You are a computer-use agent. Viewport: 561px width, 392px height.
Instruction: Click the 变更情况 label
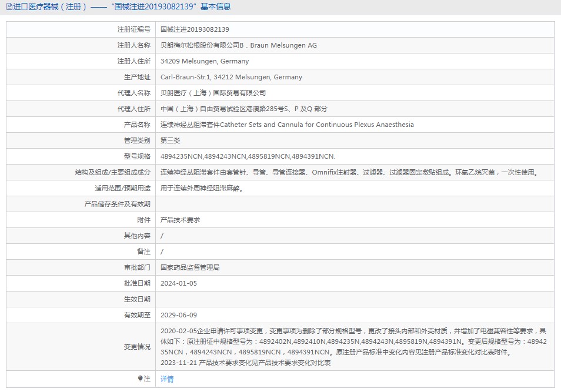(137, 347)
